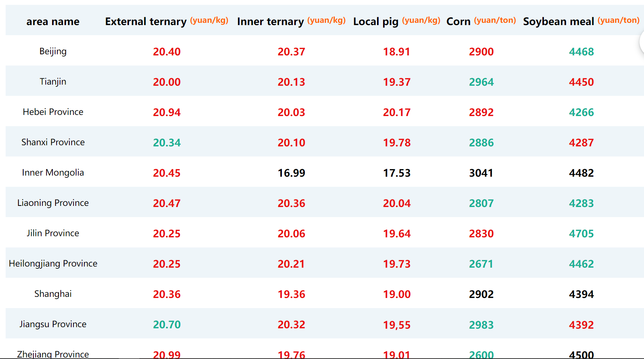Screen dimensions: 644x359
Task: Click Jilin soybean meal value 4705
Action: pos(581,234)
